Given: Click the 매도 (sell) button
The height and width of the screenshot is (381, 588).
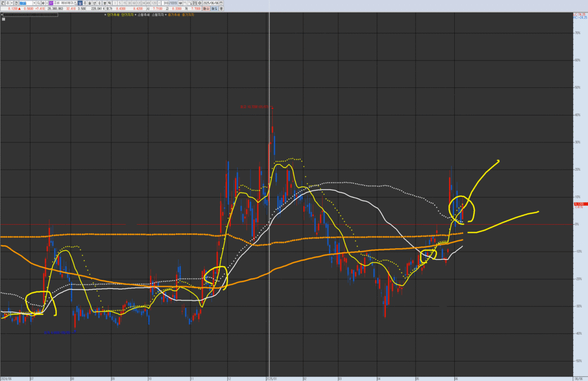Looking at the screenshot, I should pos(214,9).
